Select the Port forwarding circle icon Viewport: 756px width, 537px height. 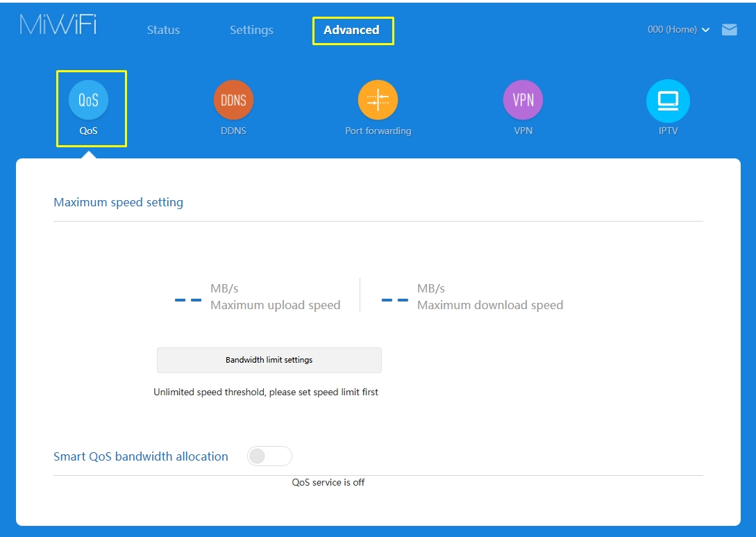(378, 100)
